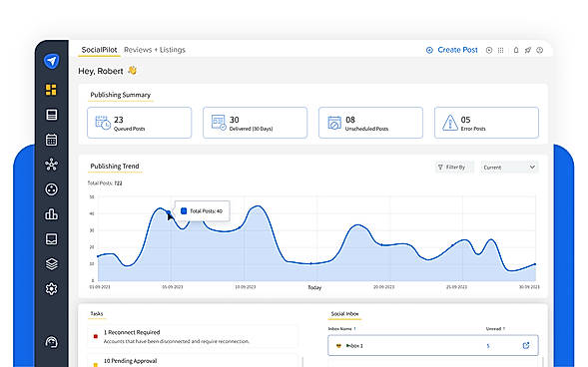Open the Analytics bar chart icon in the sidebar
The width and height of the screenshot is (588, 367).
tap(51, 214)
